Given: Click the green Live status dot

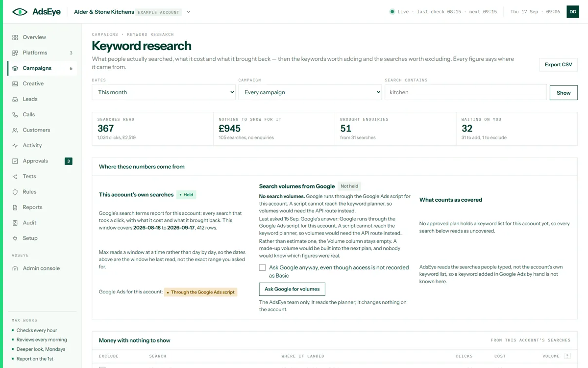Looking at the screenshot, I should (x=392, y=12).
